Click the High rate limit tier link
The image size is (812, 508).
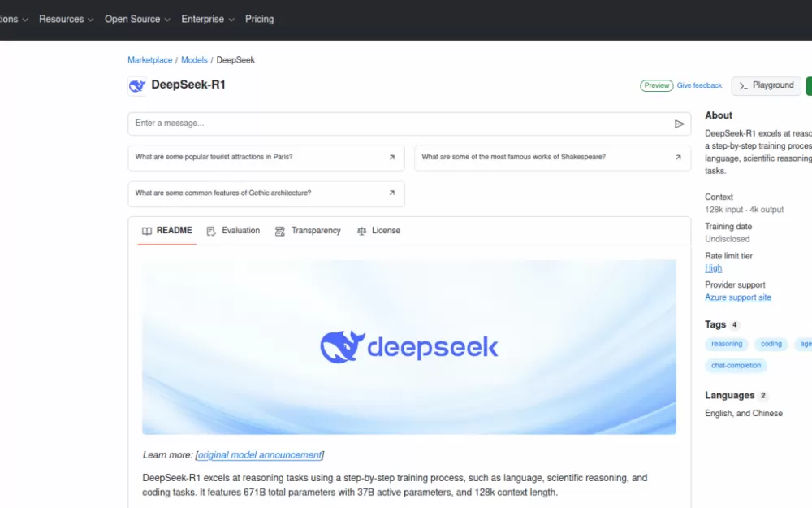713,268
